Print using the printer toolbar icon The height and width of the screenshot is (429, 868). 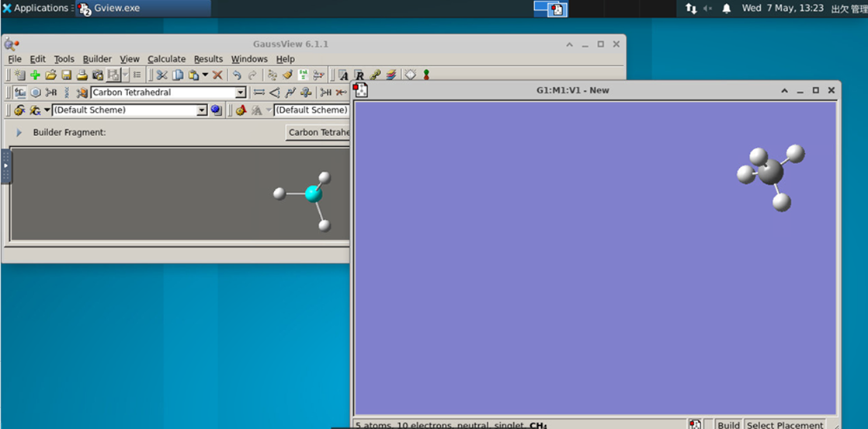click(x=82, y=75)
